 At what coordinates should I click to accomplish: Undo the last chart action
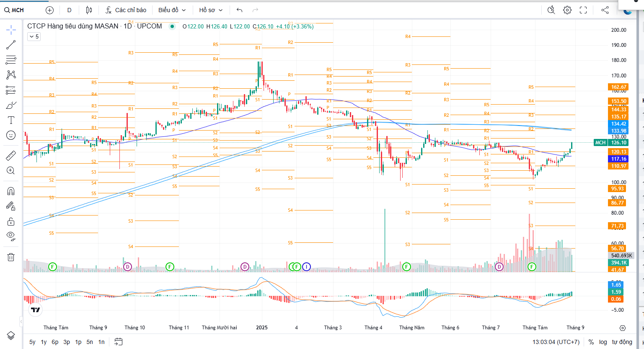point(239,10)
